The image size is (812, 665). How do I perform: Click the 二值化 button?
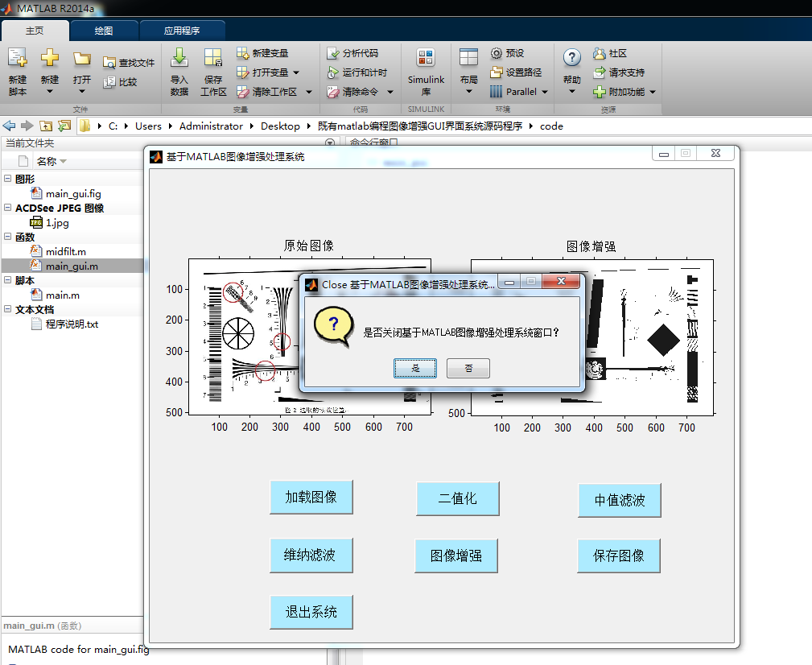pos(458,499)
